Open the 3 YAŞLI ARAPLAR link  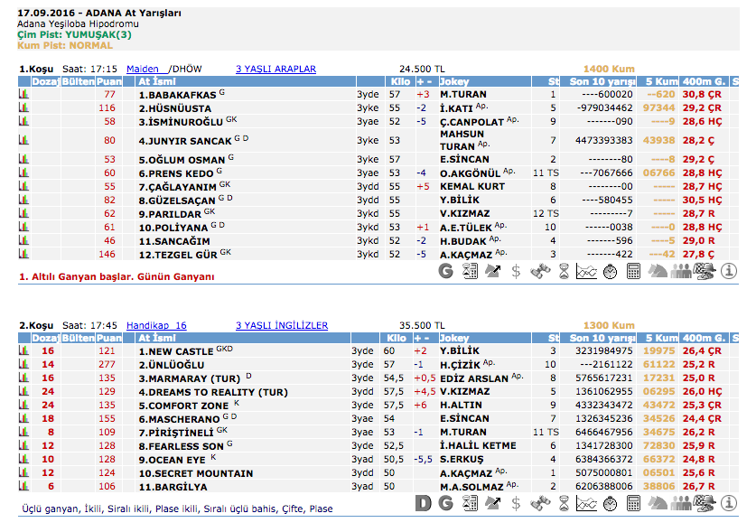[x=275, y=69]
